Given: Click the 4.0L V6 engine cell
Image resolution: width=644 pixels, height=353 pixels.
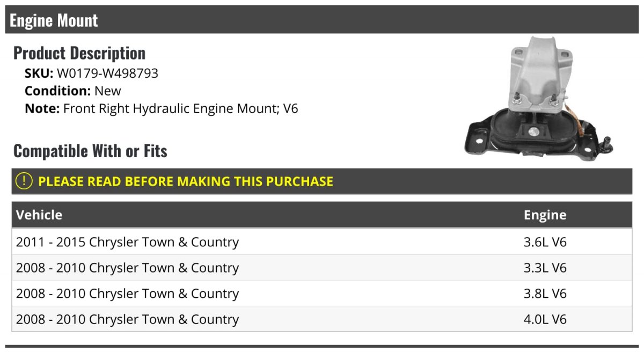Looking at the screenshot, I should tap(545, 319).
